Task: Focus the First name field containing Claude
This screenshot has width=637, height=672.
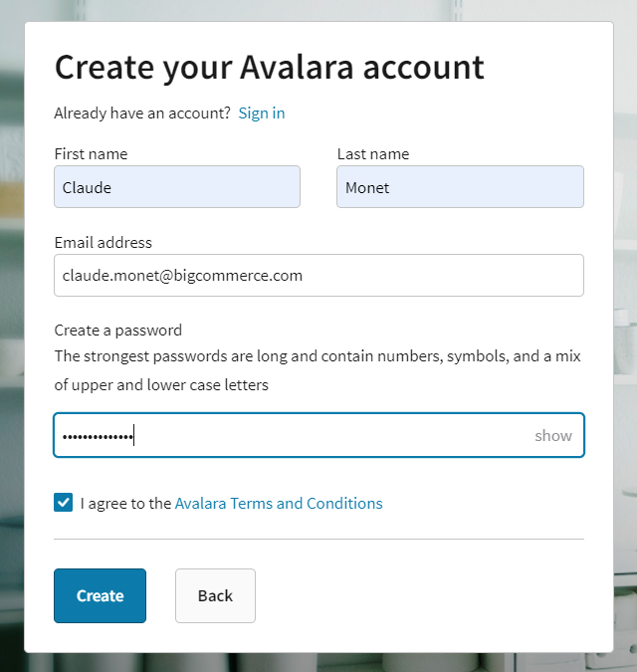Action: click(x=177, y=187)
